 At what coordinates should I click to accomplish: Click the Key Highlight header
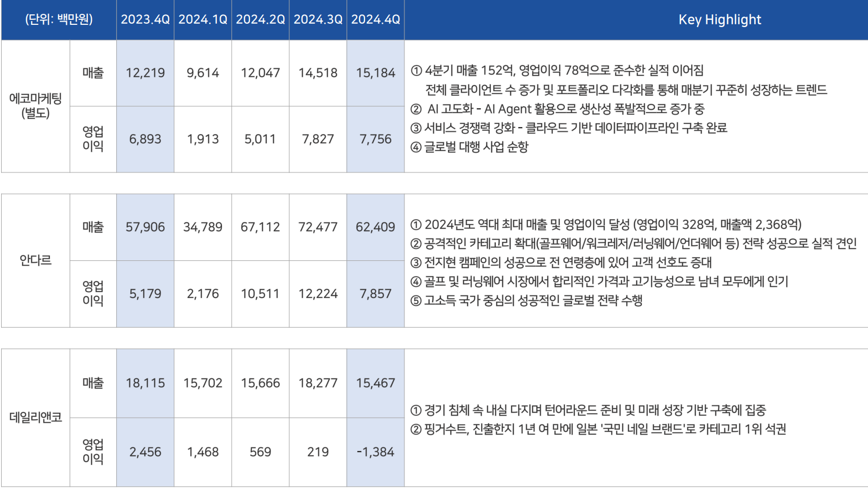click(720, 20)
